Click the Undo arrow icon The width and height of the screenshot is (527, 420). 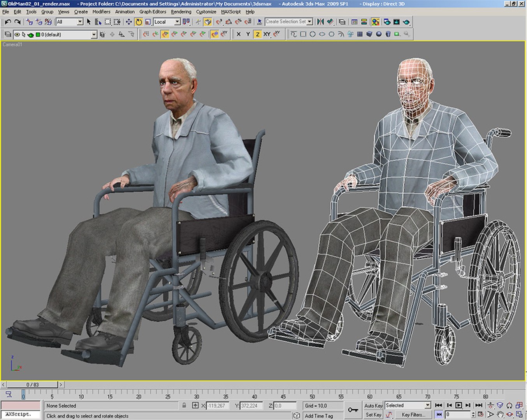8,22
